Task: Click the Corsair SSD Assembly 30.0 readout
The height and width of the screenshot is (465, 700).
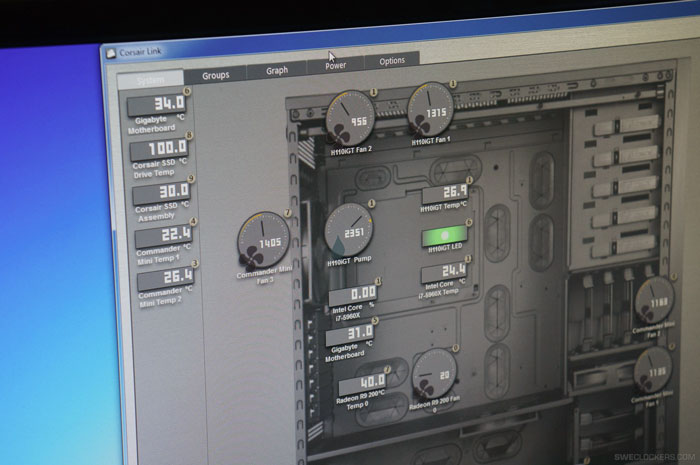Action: click(x=162, y=192)
